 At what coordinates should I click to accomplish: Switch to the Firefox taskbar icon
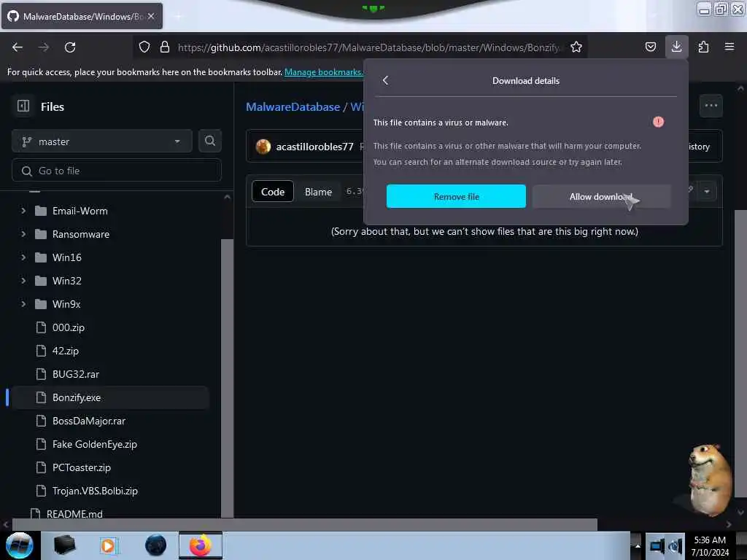point(201,545)
